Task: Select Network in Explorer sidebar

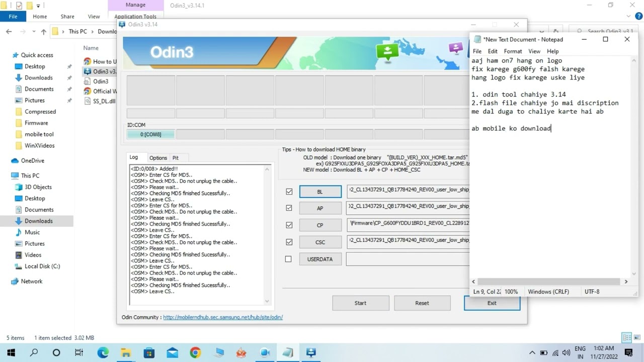Action: [x=32, y=281]
